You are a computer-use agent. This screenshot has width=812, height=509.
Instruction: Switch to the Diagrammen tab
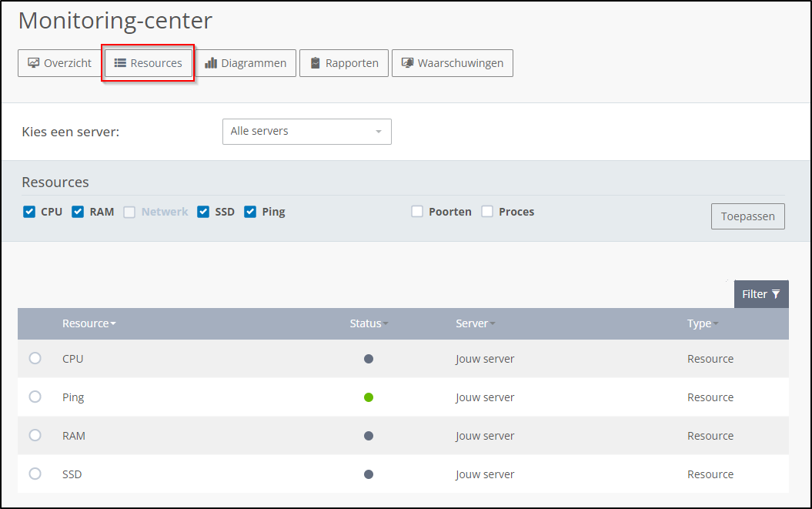pos(246,63)
